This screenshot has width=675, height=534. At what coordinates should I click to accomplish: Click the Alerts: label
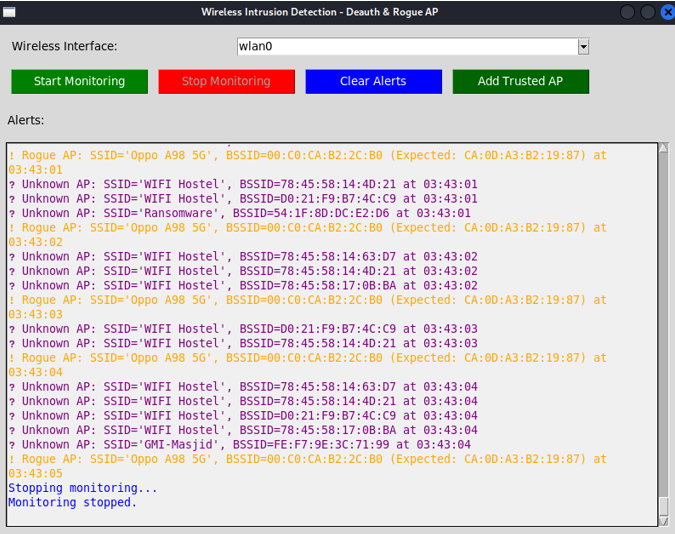pyautogui.click(x=26, y=120)
